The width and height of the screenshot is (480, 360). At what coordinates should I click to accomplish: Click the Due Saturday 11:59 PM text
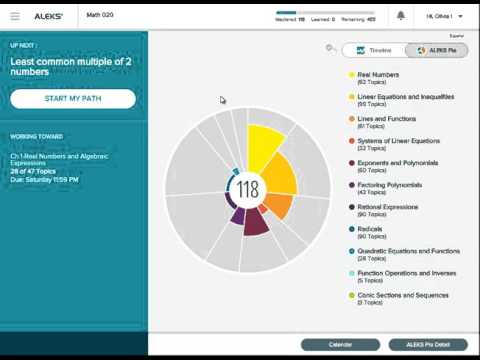click(44, 180)
